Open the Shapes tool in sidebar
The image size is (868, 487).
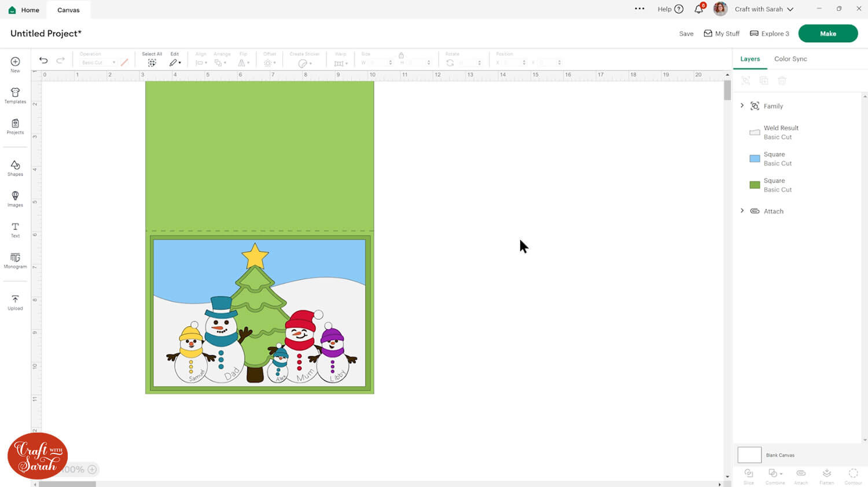(x=15, y=168)
